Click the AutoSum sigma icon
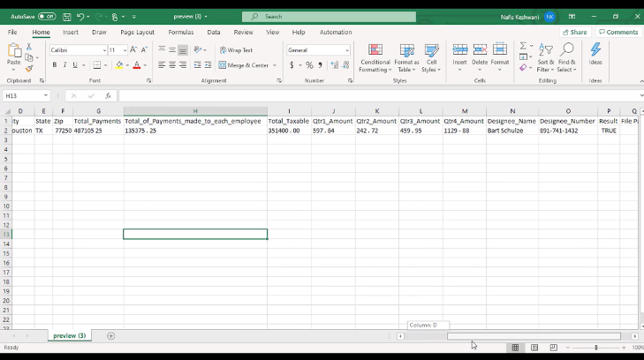This screenshot has width=644, height=360. [523, 46]
